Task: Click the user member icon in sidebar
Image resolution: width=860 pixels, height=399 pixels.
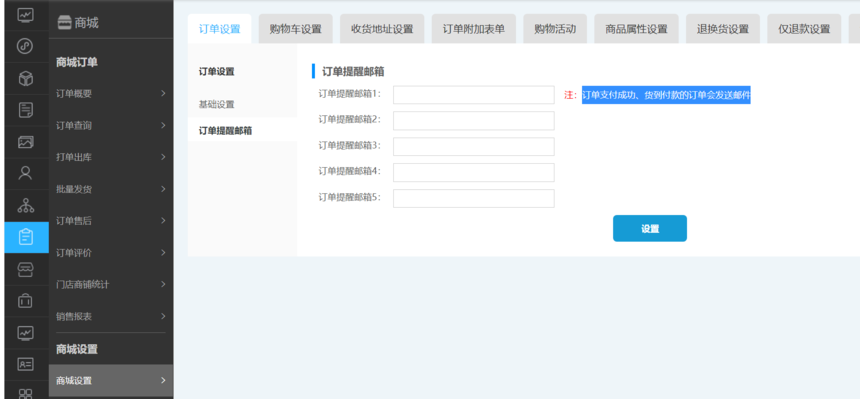Action: pos(26,173)
